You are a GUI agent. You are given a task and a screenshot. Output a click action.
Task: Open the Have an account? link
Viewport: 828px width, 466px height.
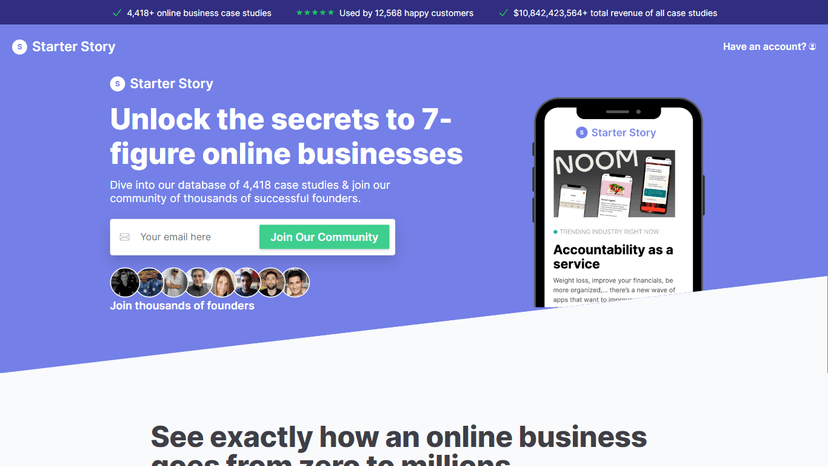765,47
